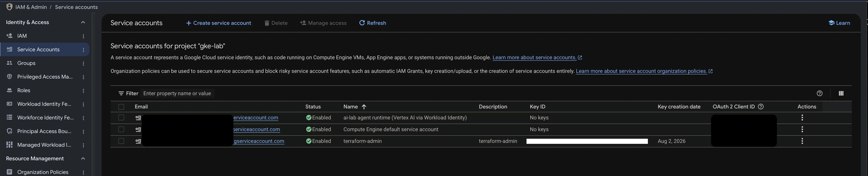The width and height of the screenshot is (868, 176).
Task: Click 'No keys' in Compute Engine row
Action: tap(539, 129)
